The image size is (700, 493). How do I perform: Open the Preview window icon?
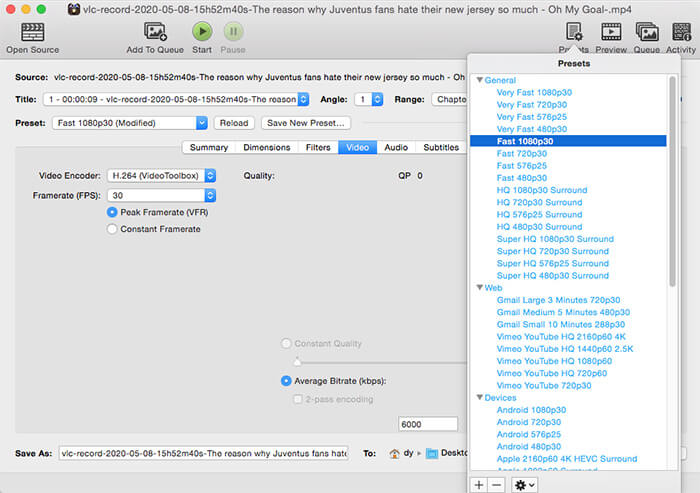tap(611, 32)
